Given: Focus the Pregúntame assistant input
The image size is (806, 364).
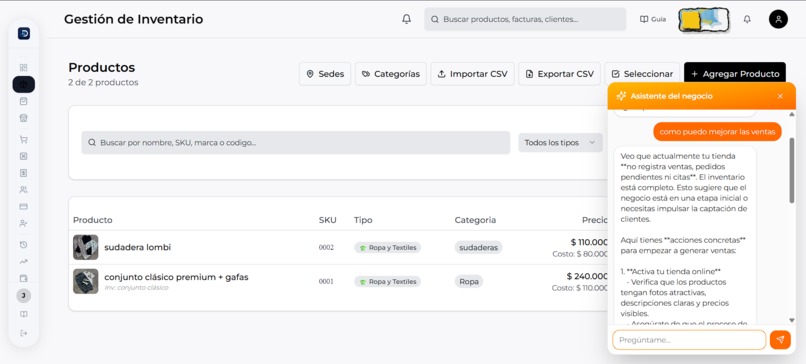Looking at the screenshot, I should (x=689, y=340).
